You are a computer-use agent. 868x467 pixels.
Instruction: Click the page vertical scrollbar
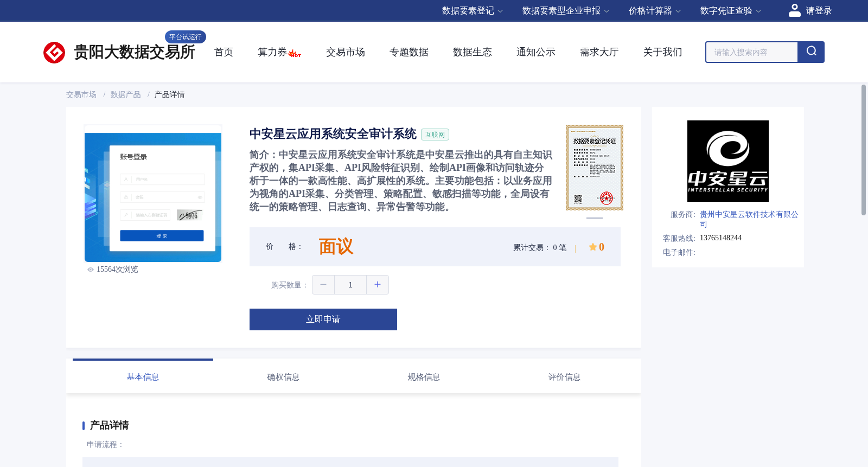pyautogui.click(x=864, y=150)
